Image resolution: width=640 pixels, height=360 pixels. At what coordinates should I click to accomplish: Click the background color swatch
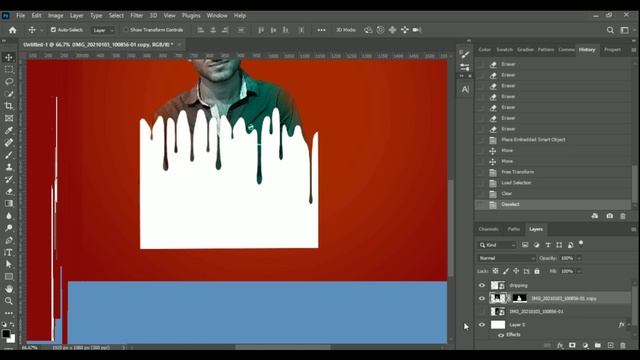pos(12,339)
